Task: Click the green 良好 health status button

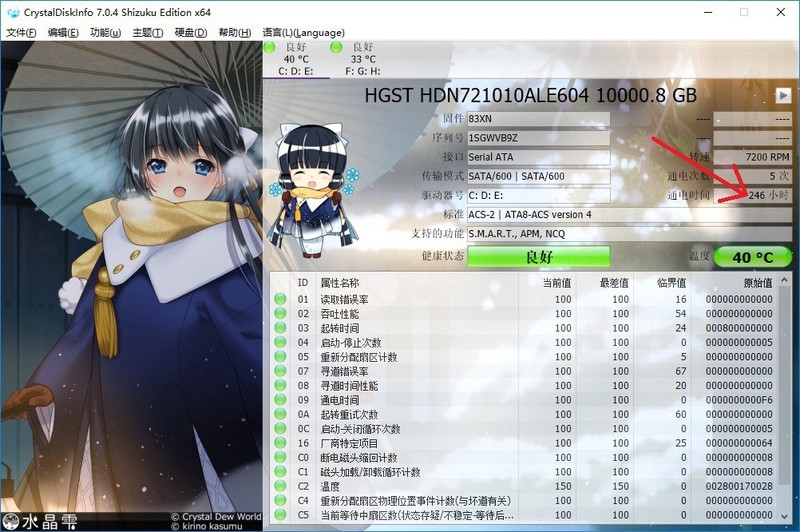Action: (539, 257)
